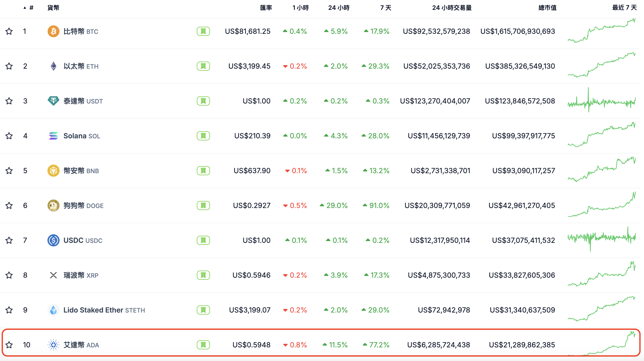Toggle the favorite star for 比特幣 BTC
The width and height of the screenshot is (644, 361).
[9, 31]
